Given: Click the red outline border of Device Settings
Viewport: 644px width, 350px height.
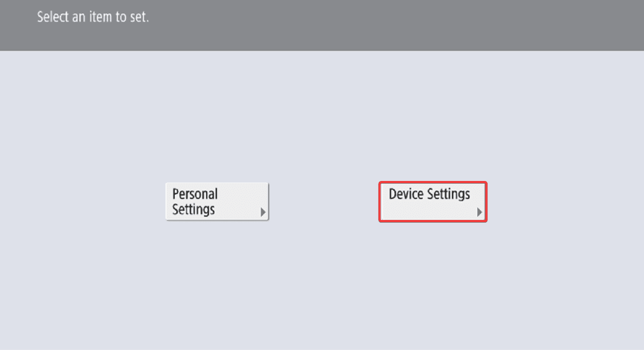Looking at the screenshot, I should pyautogui.click(x=433, y=182).
